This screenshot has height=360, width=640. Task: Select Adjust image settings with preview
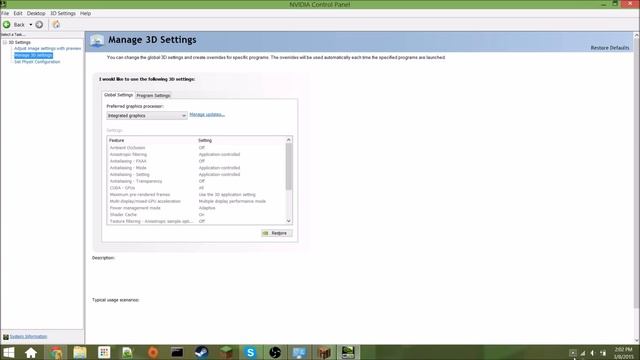pos(47,49)
